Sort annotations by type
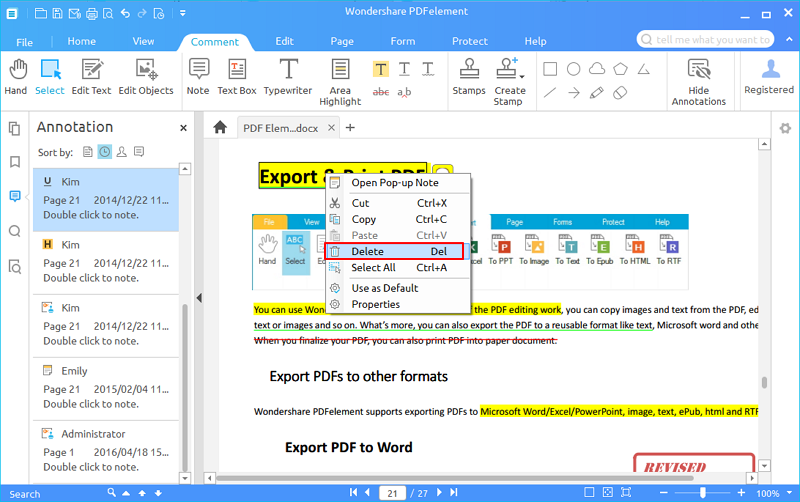Viewport: 800px width, 502px height. [139, 152]
